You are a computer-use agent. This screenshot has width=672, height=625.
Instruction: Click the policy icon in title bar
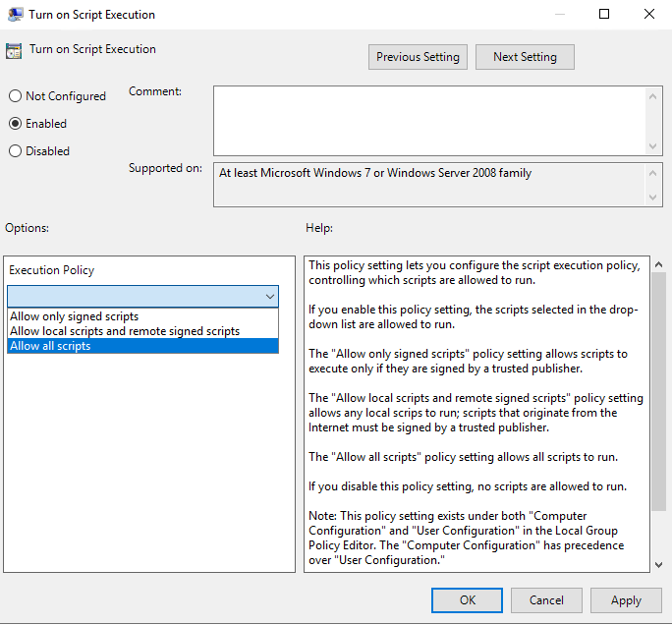16,15
